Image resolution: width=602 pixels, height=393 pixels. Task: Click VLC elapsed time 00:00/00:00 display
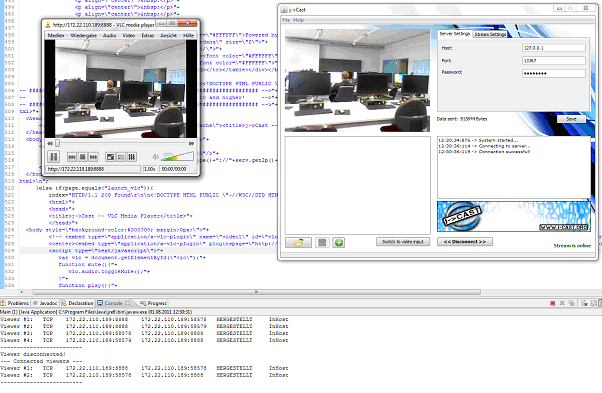click(x=174, y=169)
